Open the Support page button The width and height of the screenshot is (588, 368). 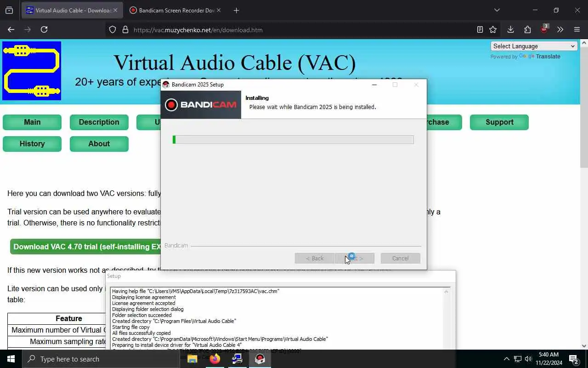pyautogui.click(x=499, y=122)
